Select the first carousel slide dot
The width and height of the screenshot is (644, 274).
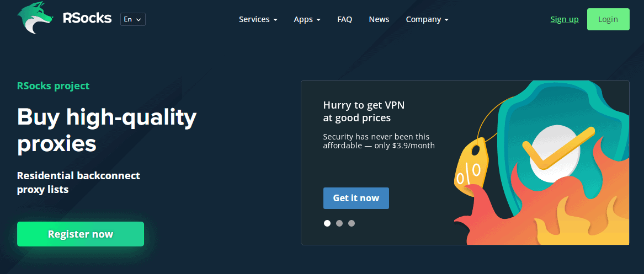click(x=327, y=223)
